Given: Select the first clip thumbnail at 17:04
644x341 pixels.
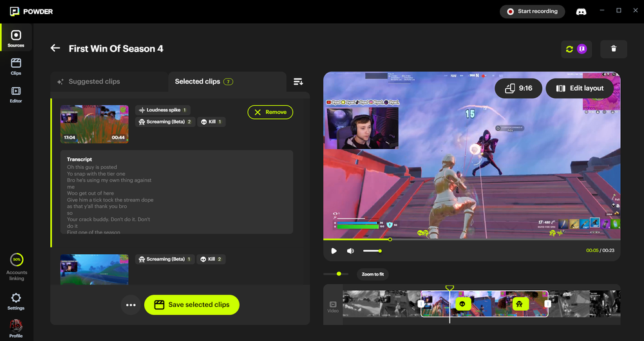Looking at the screenshot, I should click(94, 124).
